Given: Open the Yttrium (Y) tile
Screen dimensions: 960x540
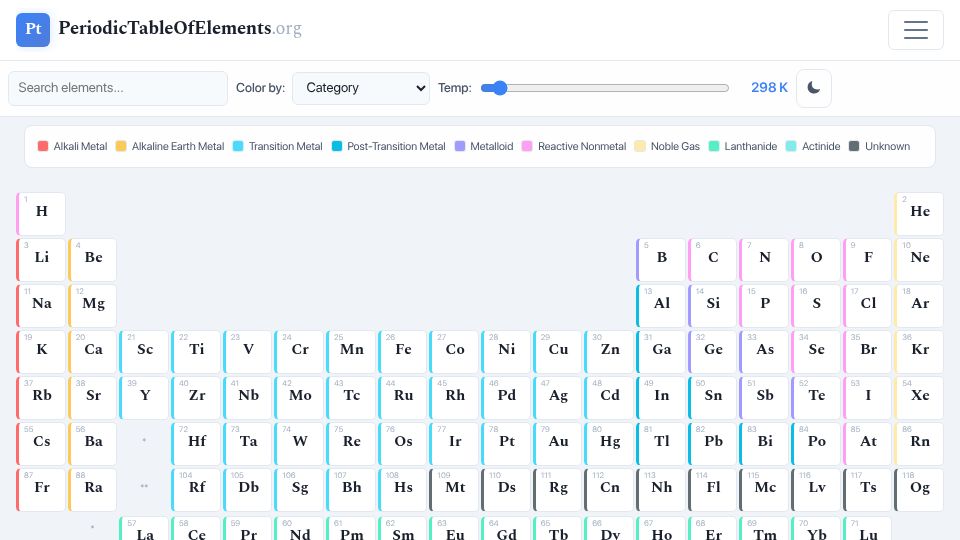Looking at the screenshot, I should [144, 398].
